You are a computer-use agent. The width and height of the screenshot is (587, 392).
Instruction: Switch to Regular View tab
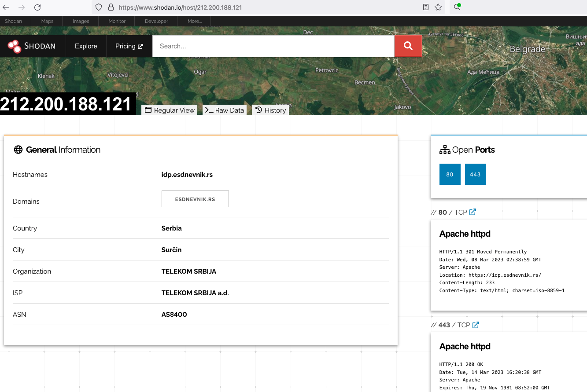point(170,110)
